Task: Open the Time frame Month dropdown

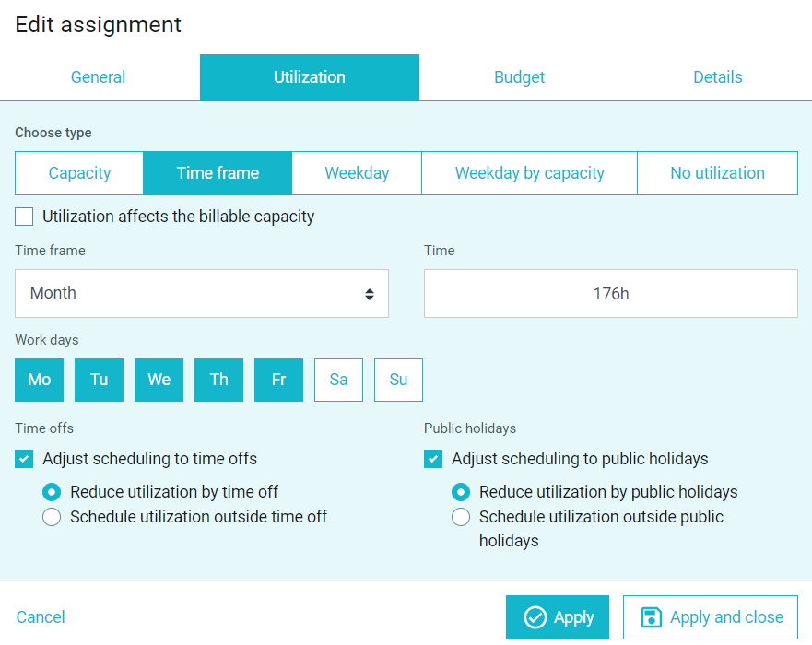Action: click(x=202, y=293)
